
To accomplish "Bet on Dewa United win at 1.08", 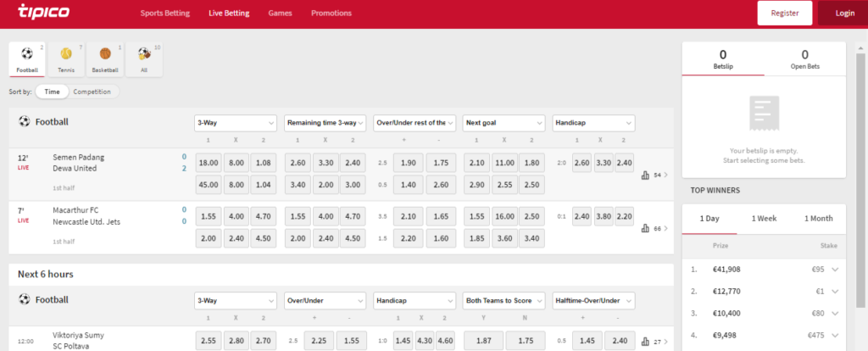I will coord(264,163).
